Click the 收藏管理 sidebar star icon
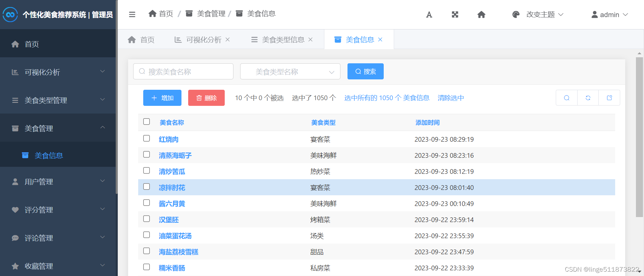This screenshot has width=644, height=276. (x=15, y=266)
